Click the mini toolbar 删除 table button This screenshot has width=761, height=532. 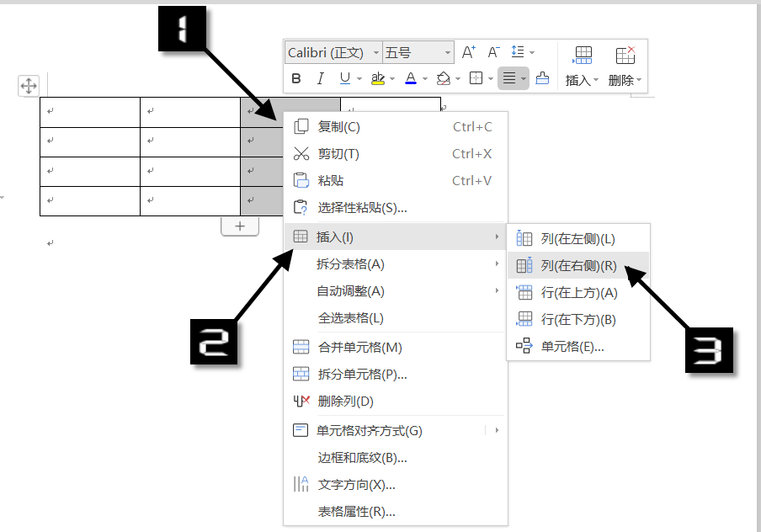coord(625,66)
